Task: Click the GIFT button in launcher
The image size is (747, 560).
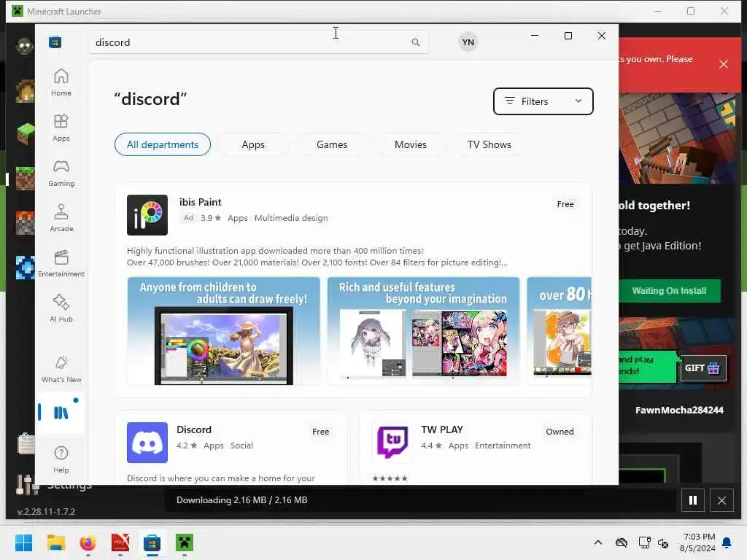Action: pos(703,368)
